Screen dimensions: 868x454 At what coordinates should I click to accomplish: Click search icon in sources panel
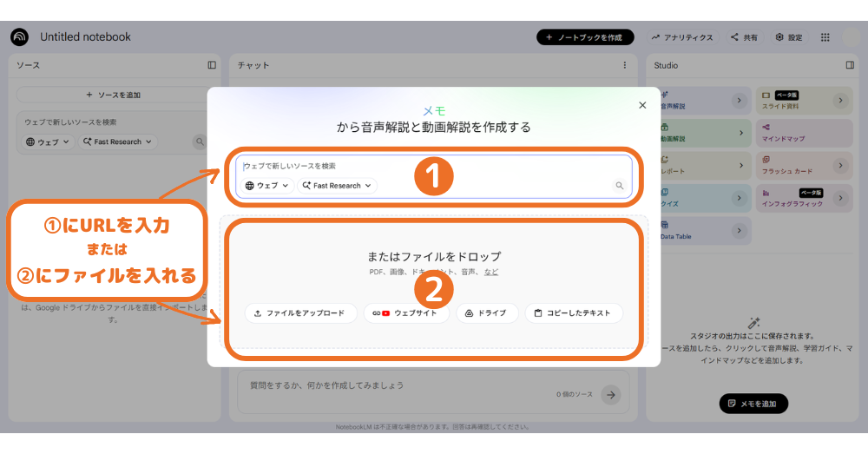200,141
